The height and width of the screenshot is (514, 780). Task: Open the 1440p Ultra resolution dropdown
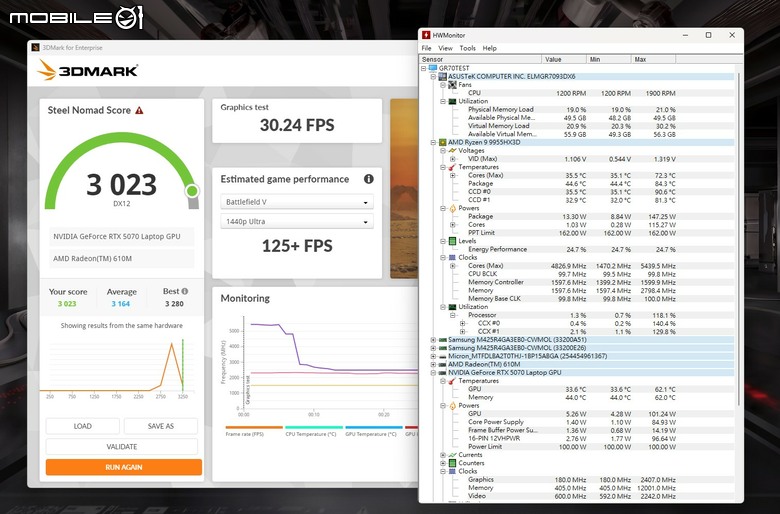coord(297,221)
